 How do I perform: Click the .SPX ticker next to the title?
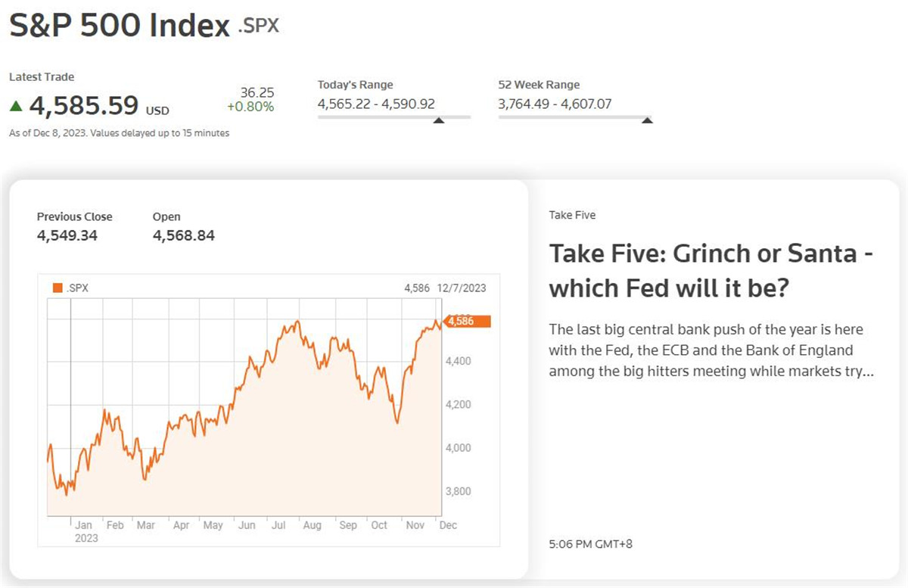pyautogui.click(x=258, y=26)
